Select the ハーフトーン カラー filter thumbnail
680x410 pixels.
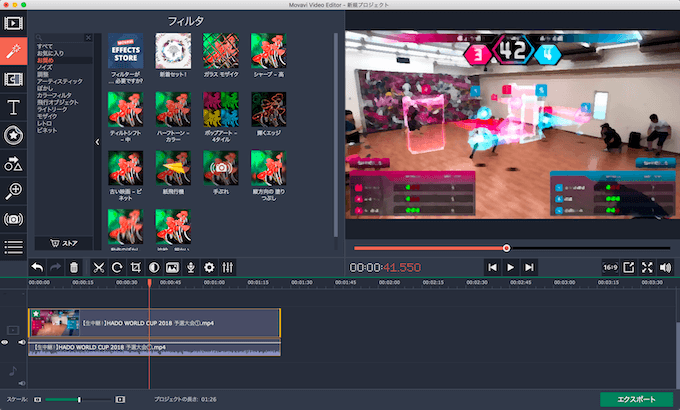(x=173, y=109)
